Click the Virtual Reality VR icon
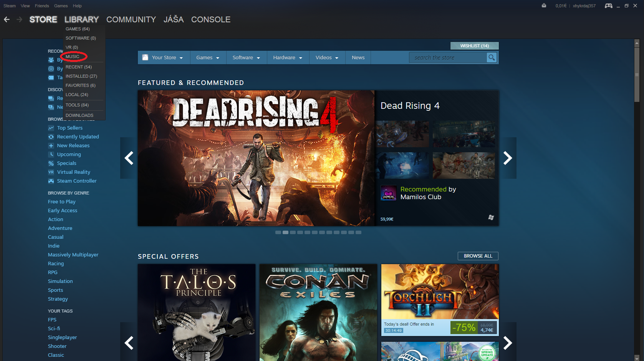This screenshot has width=644, height=361. tap(51, 172)
